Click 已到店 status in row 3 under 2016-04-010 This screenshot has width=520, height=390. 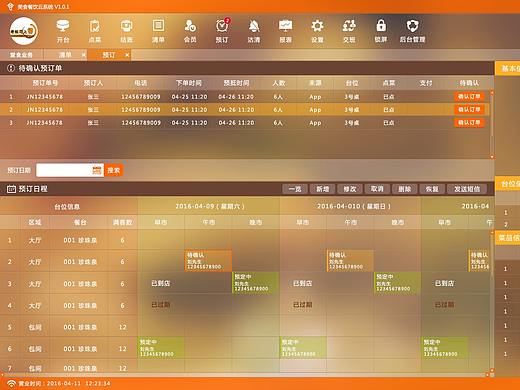302,283
